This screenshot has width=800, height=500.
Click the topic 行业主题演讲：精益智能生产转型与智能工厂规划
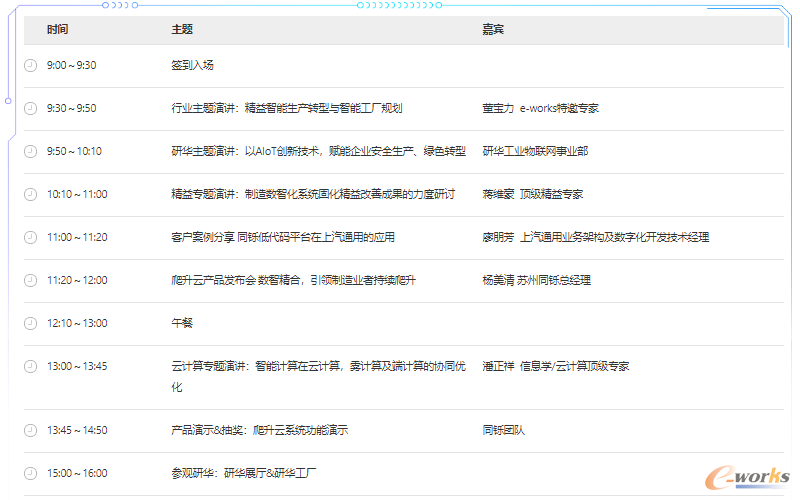(287, 108)
